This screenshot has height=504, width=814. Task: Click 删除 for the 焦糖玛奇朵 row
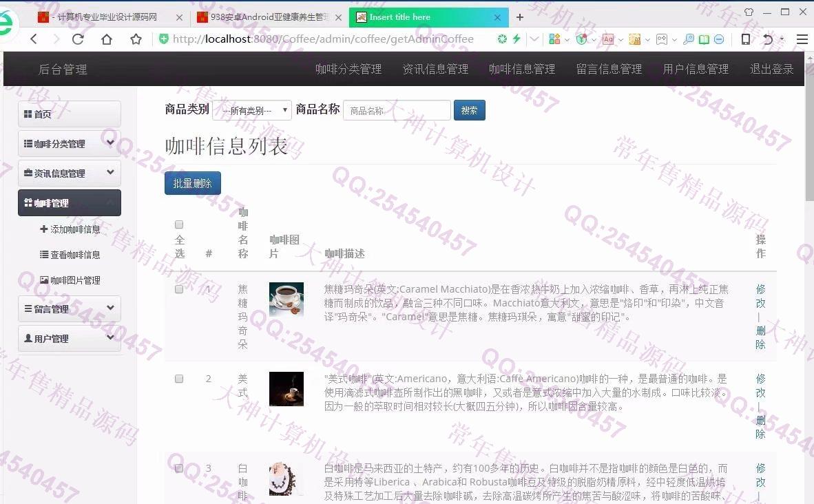pos(760,337)
